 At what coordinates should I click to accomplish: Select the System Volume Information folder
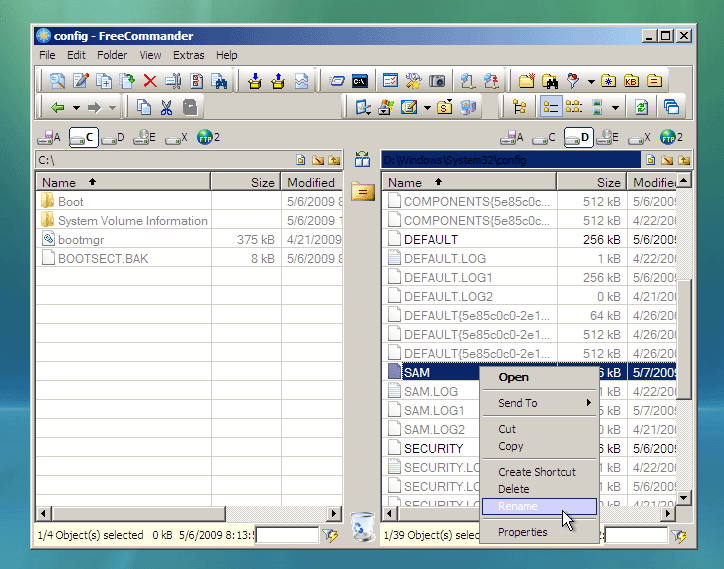(124, 221)
